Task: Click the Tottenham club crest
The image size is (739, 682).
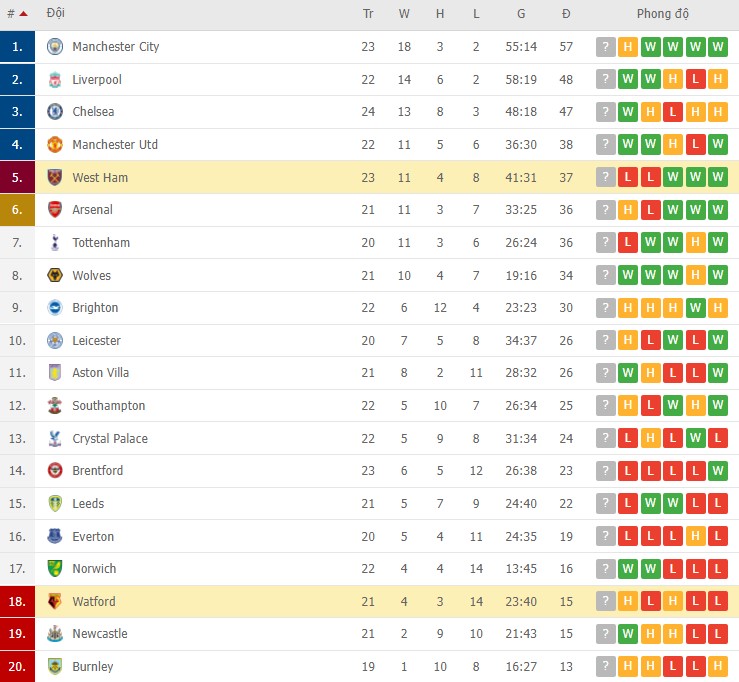Action: point(55,243)
